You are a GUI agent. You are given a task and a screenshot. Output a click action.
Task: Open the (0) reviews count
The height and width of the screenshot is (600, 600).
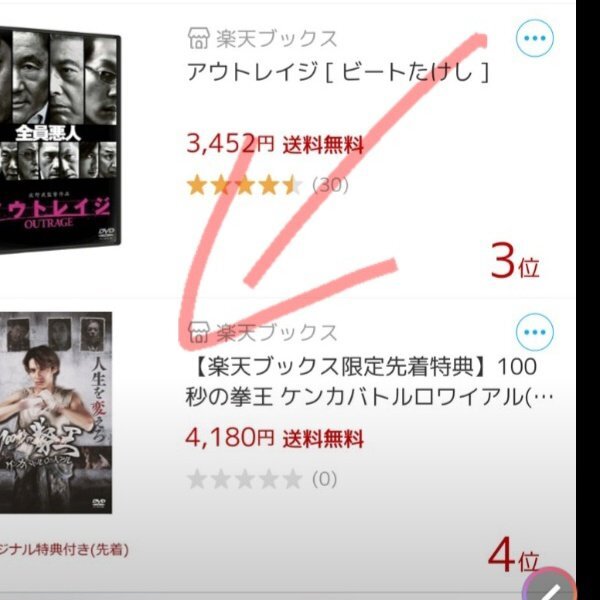(x=324, y=479)
